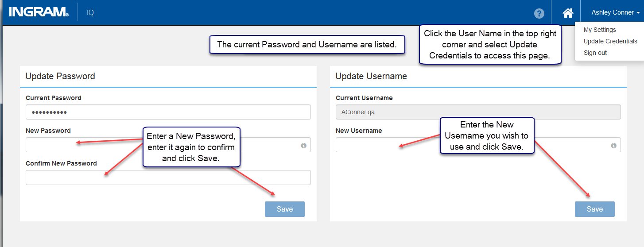Click the info icon in New Password field
This screenshot has width=644, height=247.
[x=303, y=145]
